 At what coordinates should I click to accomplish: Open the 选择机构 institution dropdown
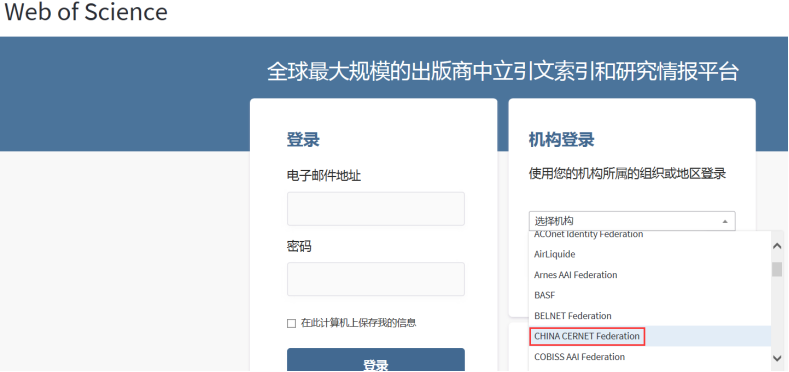point(632,221)
